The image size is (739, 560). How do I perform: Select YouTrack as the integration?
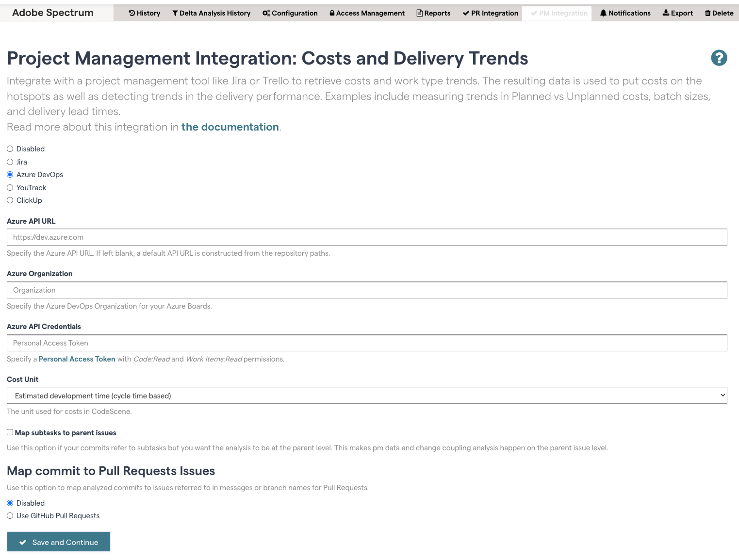(10, 187)
